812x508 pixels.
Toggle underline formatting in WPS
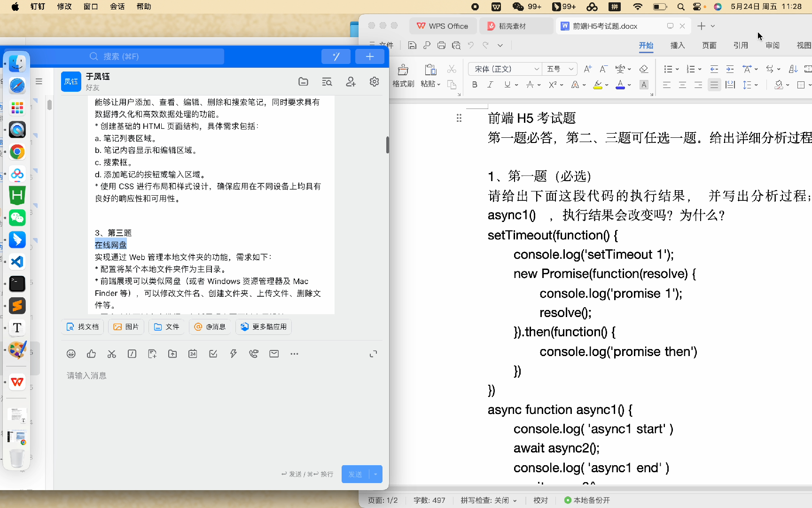[507, 85]
